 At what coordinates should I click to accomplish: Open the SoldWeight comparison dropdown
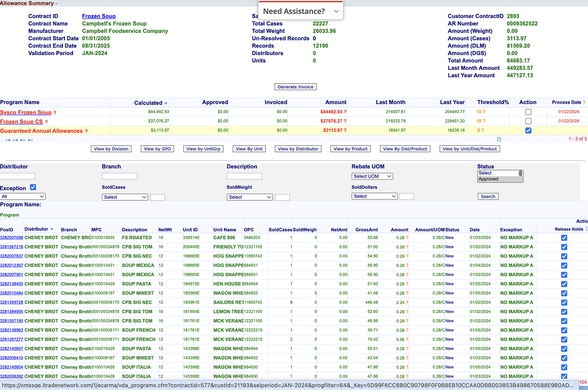(250, 197)
